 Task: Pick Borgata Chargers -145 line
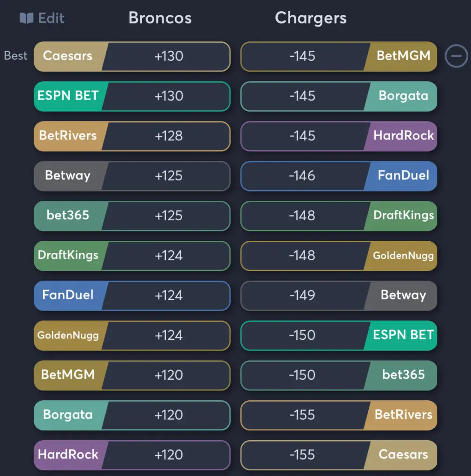pyautogui.click(x=339, y=96)
